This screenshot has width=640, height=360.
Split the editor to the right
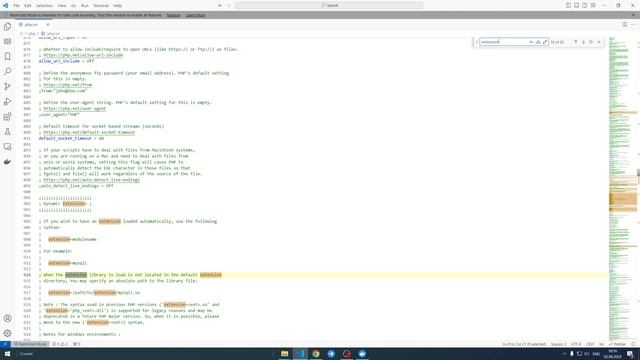click(x=624, y=24)
